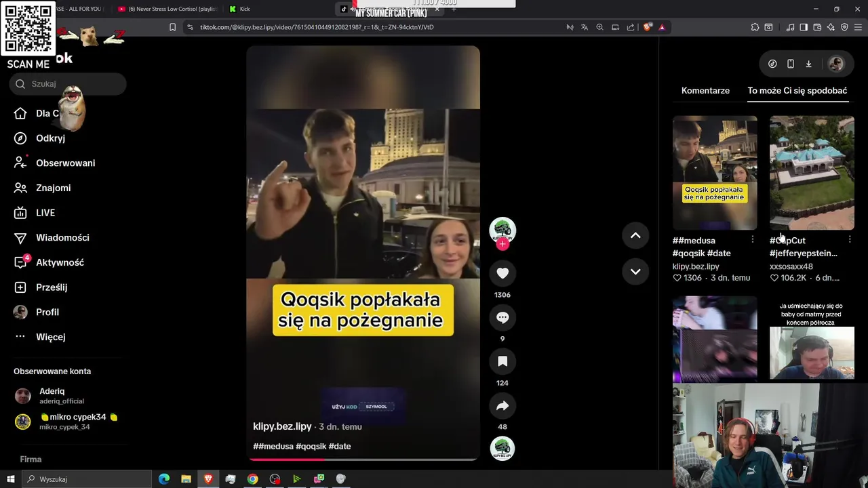Click the translate page icon in address bar

pos(584,27)
